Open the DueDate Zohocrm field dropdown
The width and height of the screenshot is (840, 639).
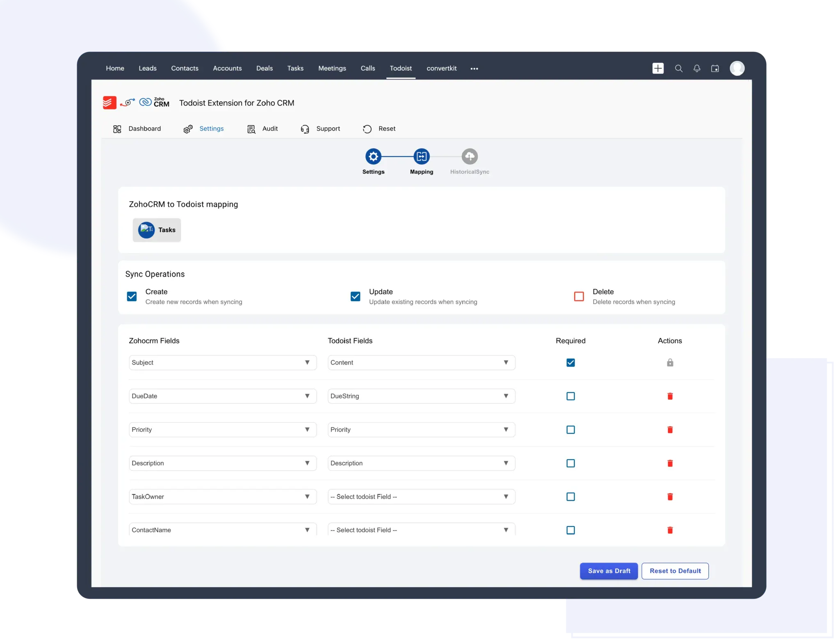coord(223,396)
